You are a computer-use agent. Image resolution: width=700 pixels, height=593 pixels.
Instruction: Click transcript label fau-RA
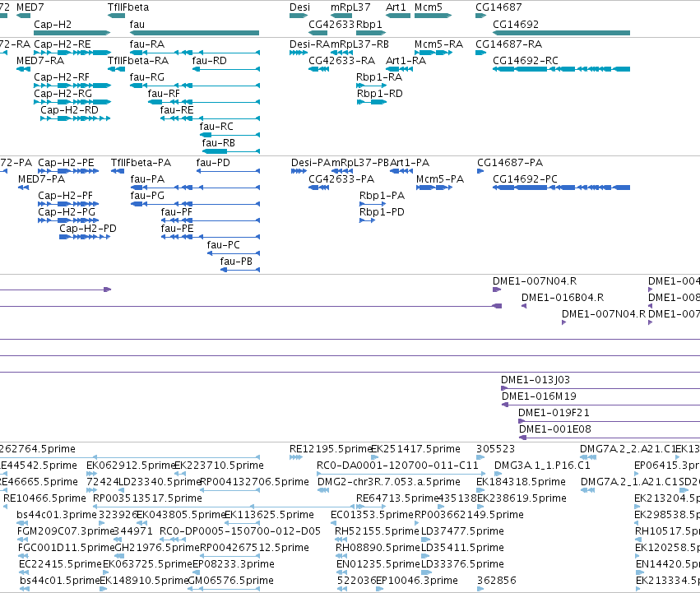tap(147, 44)
